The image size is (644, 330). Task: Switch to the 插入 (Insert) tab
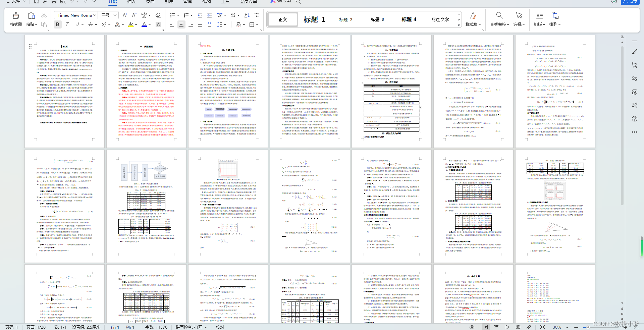click(x=131, y=2)
